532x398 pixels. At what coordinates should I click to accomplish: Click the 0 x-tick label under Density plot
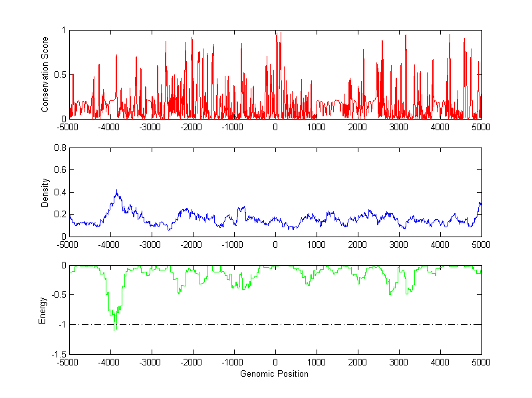275,245
